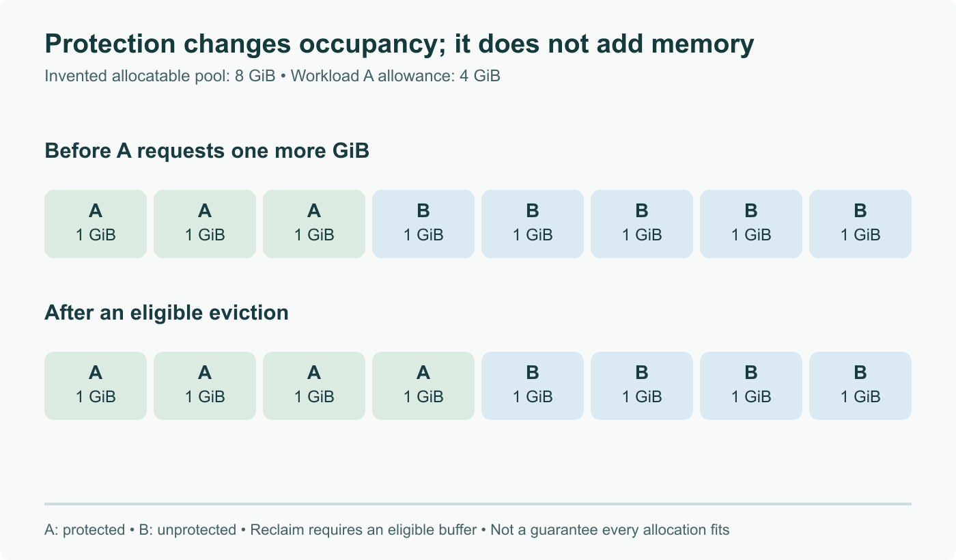Click the "After an eligible eviction" heading
The height and width of the screenshot is (560, 956).
[167, 313]
